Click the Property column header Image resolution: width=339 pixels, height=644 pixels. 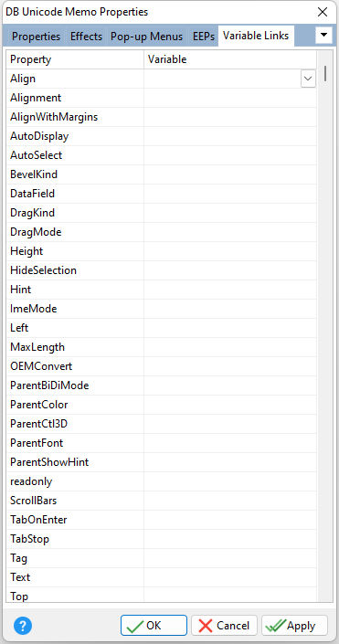pos(75,59)
